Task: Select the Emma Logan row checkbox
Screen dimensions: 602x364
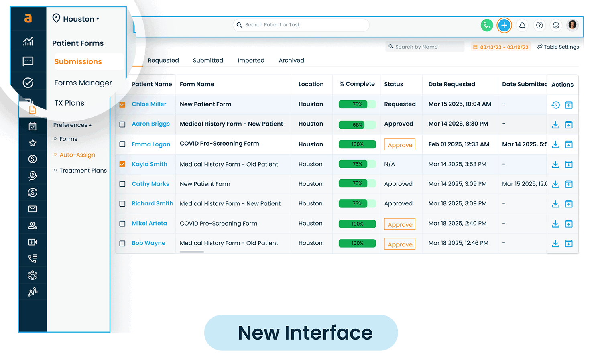Action: click(122, 144)
